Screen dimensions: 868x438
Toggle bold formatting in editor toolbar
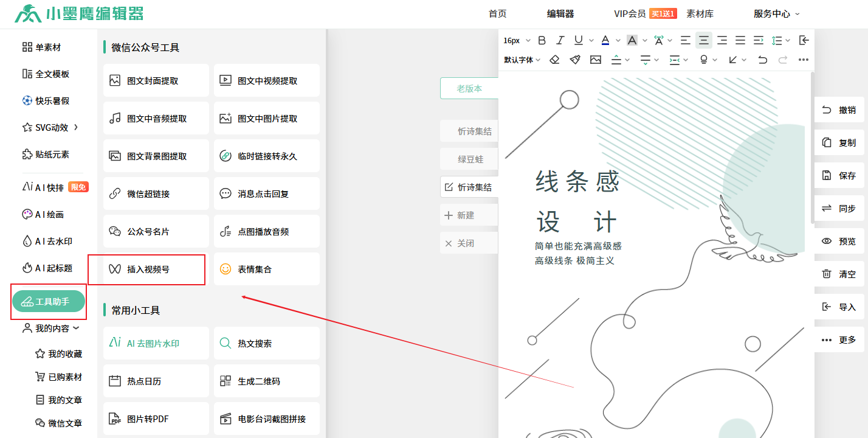542,40
